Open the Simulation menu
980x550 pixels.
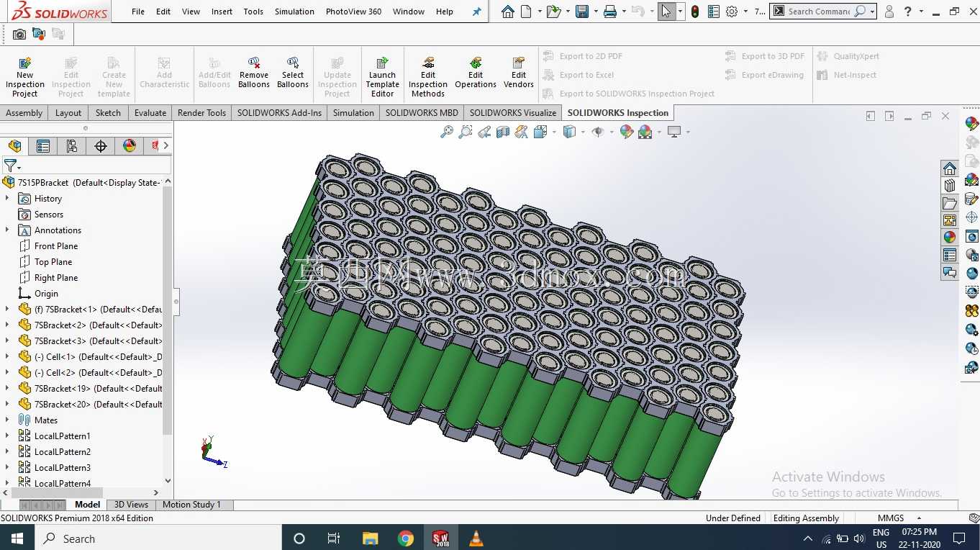(294, 12)
